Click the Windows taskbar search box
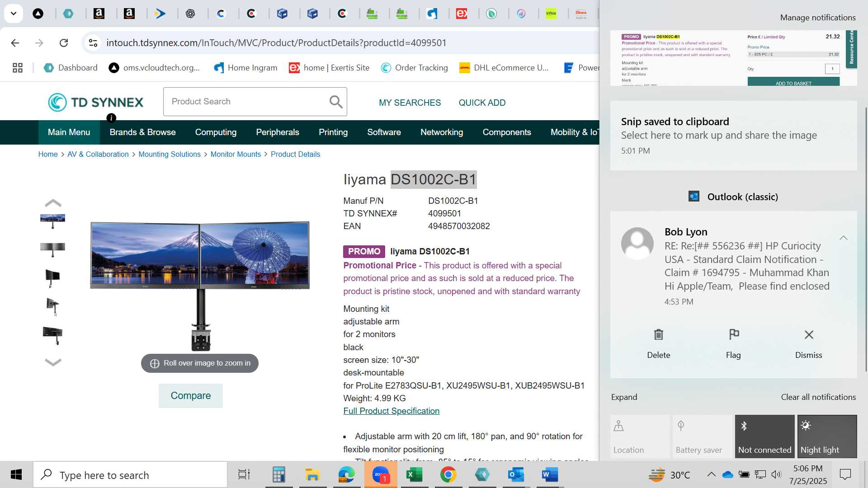Image resolution: width=868 pixels, height=488 pixels. 130,475
